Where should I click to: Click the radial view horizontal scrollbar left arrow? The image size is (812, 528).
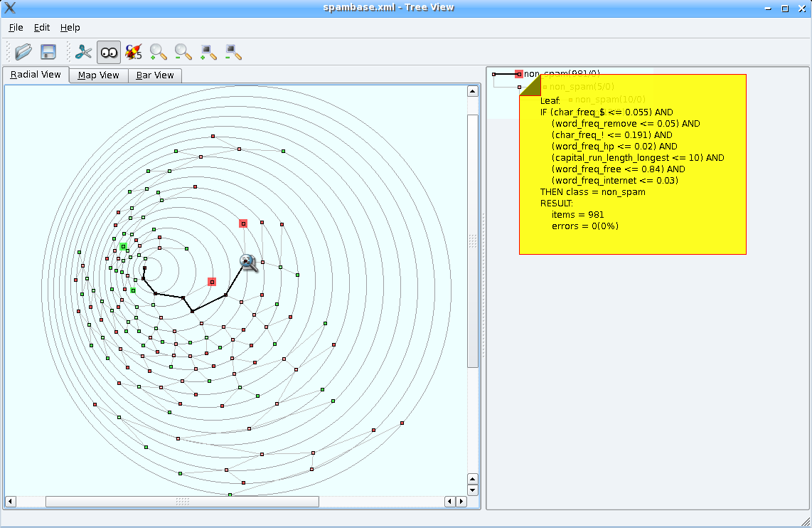tap(11, 501)
